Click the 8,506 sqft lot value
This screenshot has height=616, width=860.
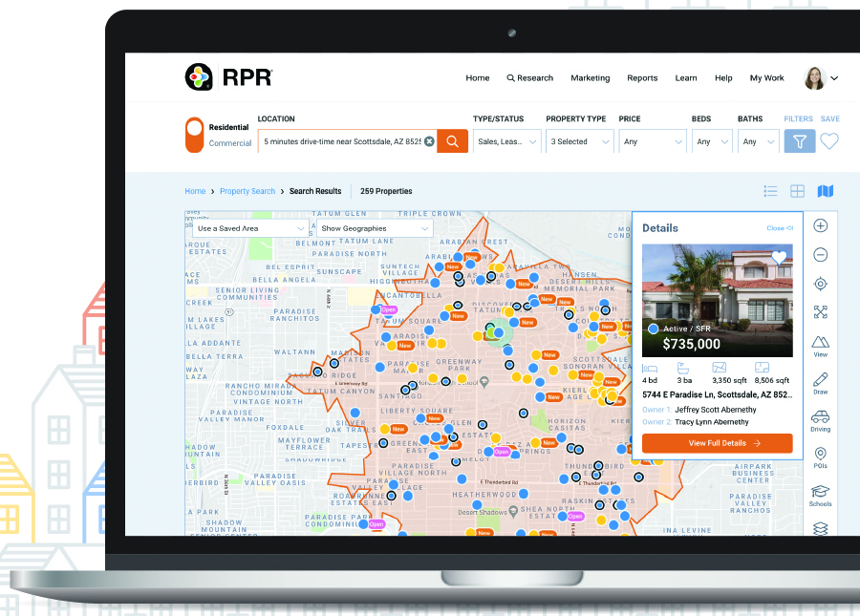pos(772,380)
